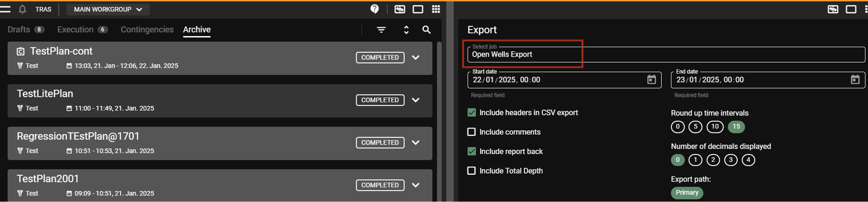The height and width of the screenshot is (202, 868).
Task: Expand the RegressionTEstPlan@1701 entry
Action: [415, 142]
